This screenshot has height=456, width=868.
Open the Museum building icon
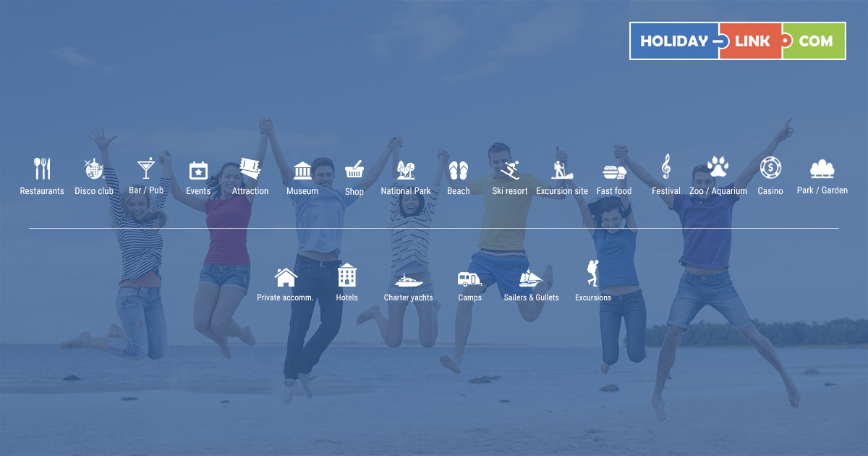(302, 170)
